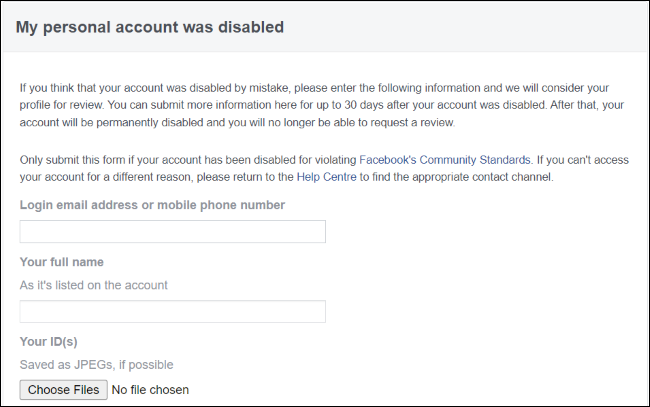
Task: Open the Help Centre link
Action: point(327,177)
